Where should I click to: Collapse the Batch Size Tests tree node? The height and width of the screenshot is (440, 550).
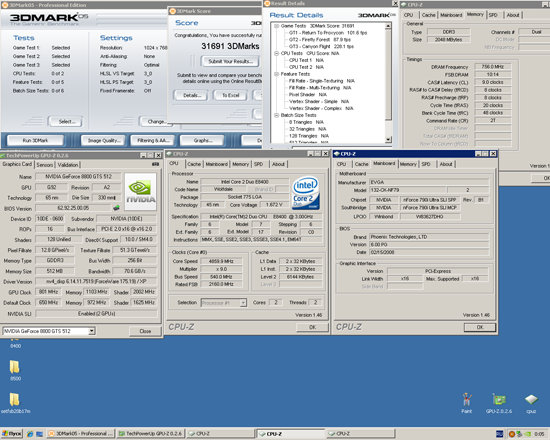click(276, 115)
